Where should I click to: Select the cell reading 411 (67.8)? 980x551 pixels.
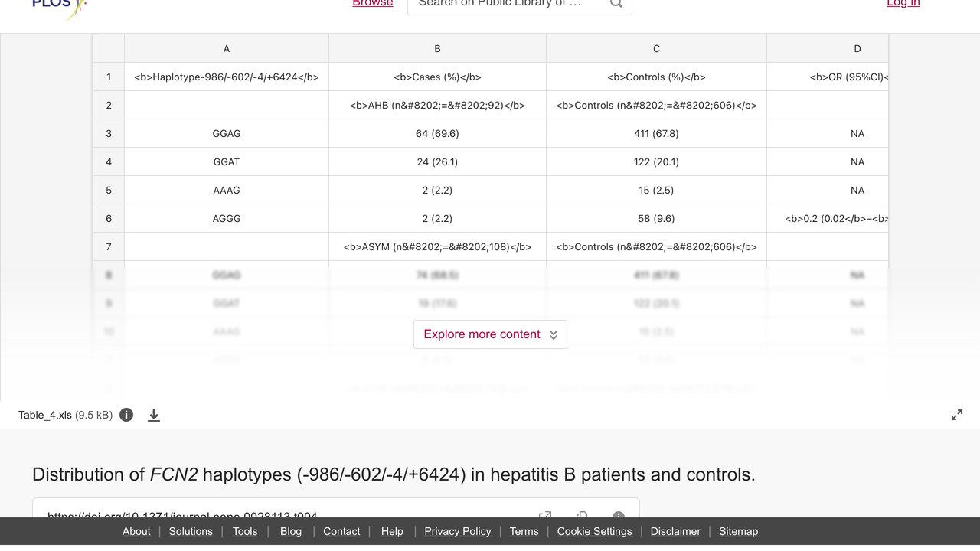click(x=656, y=133)
